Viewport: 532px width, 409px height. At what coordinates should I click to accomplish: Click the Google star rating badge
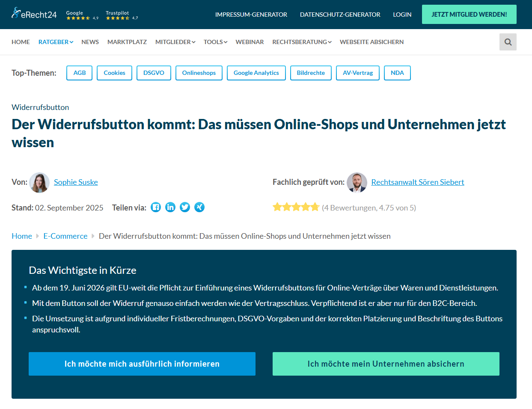coord(82,15)
